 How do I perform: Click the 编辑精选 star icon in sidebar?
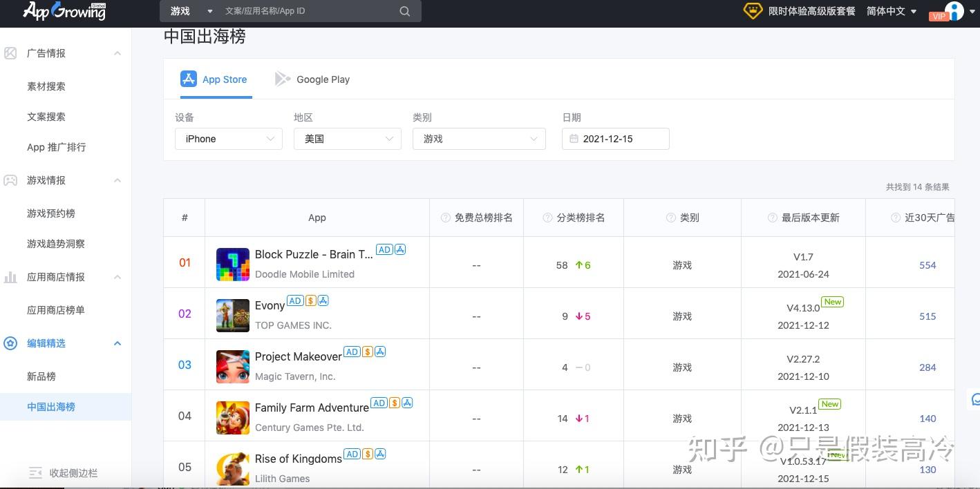coord(10,343)
